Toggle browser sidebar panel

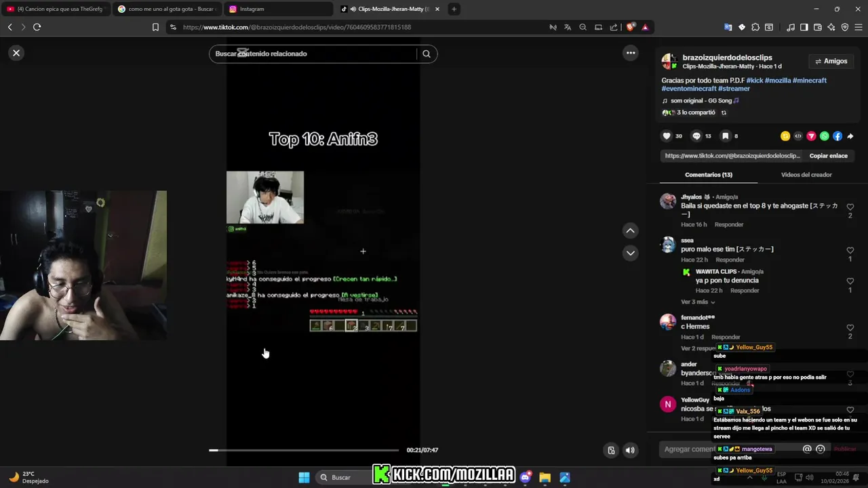pyautogui.click(x=804, y=27)
